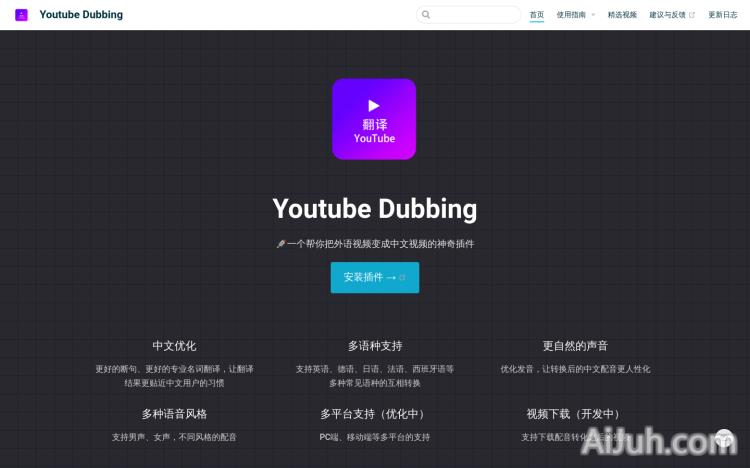Click the big Youtube Dubbing hero heading

[375, 209]
